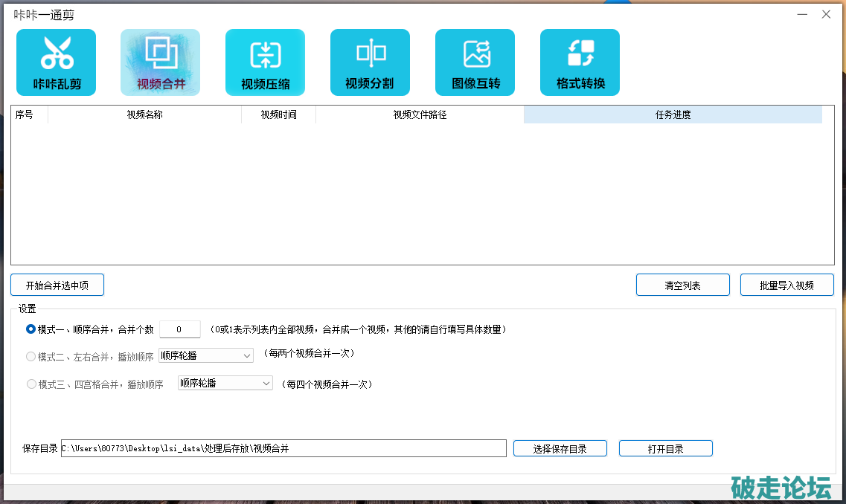Click 开始合并选中项 button

coord(57,285)
